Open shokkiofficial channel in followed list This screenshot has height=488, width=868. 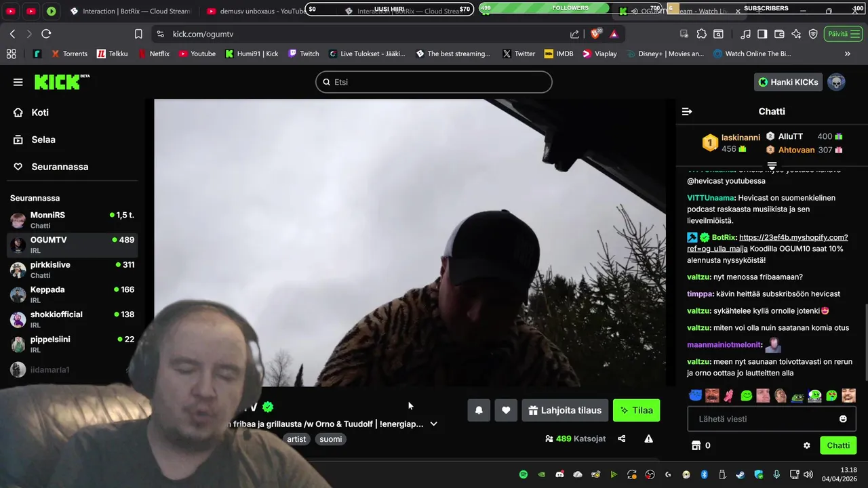[x=73, y=319]
